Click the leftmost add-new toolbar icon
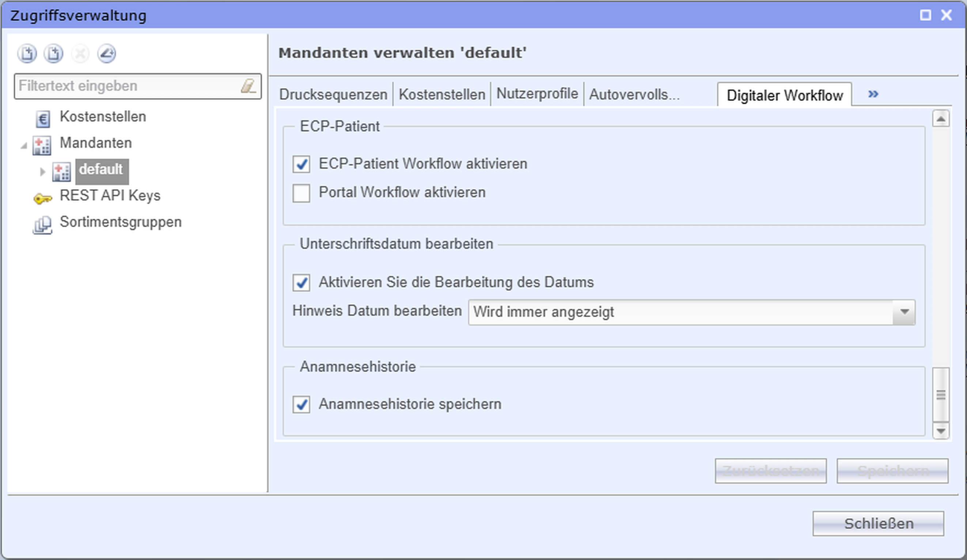 tap(27, 54)
